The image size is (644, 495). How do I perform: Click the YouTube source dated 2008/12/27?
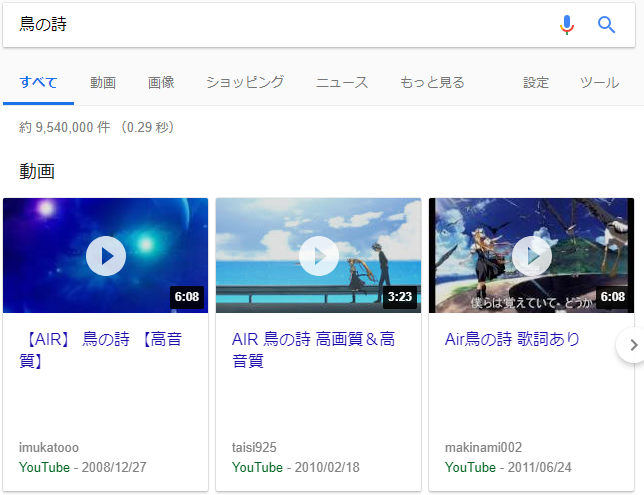(44, 467)
